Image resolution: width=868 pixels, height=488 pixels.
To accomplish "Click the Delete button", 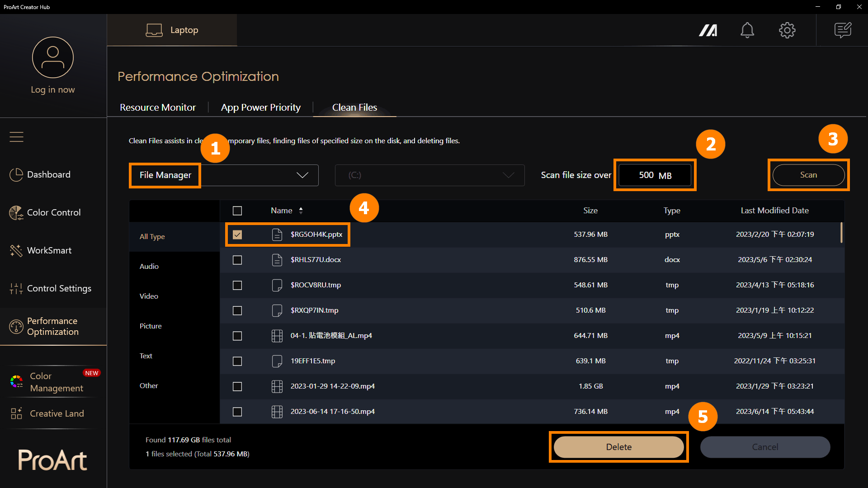I will [618, 447].
